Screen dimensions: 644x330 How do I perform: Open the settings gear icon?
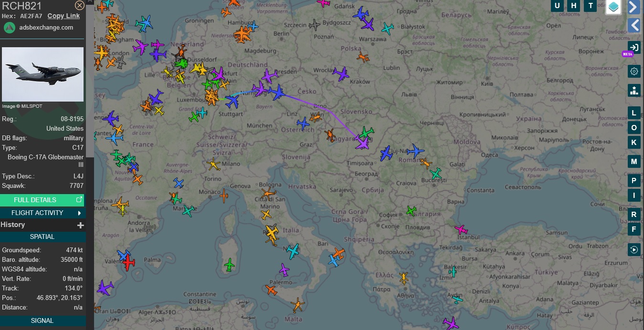pyautogui.click(x=634, y=72)
